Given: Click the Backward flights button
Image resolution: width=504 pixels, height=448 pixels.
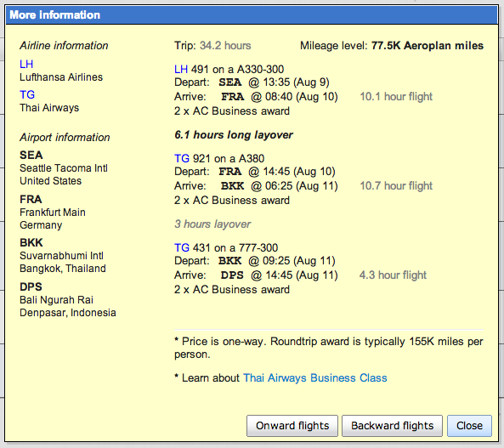Looking at the screenshot, I should click(x=392, y=426).
